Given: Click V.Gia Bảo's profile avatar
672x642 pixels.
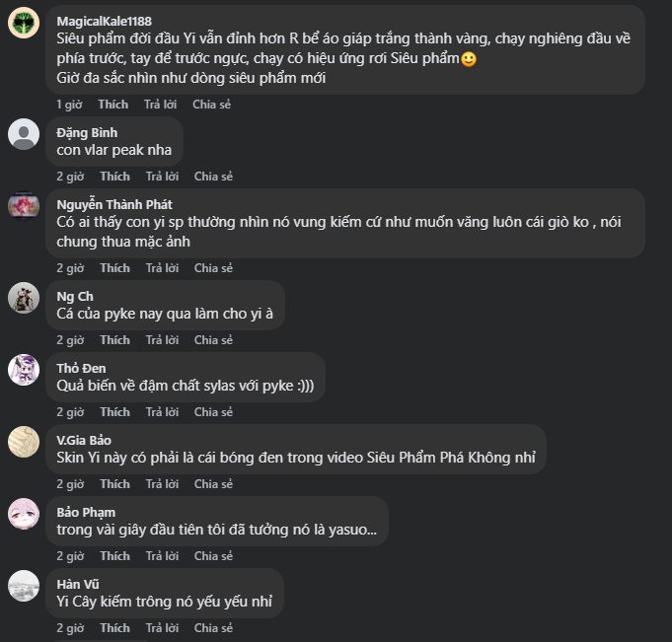Looking at the screenshot, I should click(x=24, y=442).
